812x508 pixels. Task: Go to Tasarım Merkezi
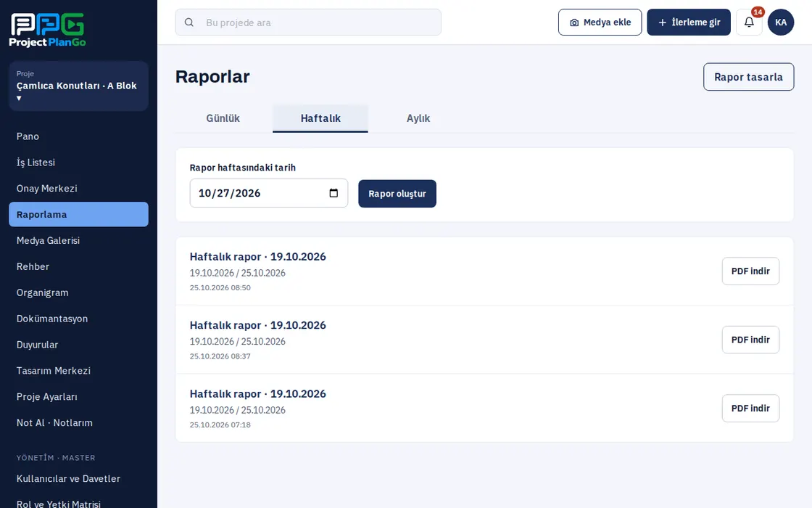tap(79, 371)
